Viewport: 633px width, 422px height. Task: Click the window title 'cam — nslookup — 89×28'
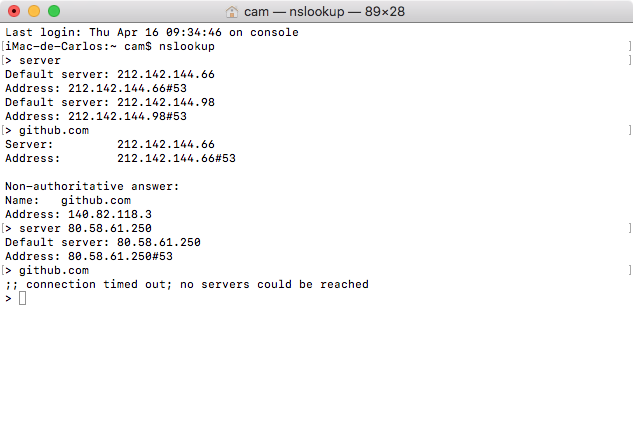(x=324, y=12)
